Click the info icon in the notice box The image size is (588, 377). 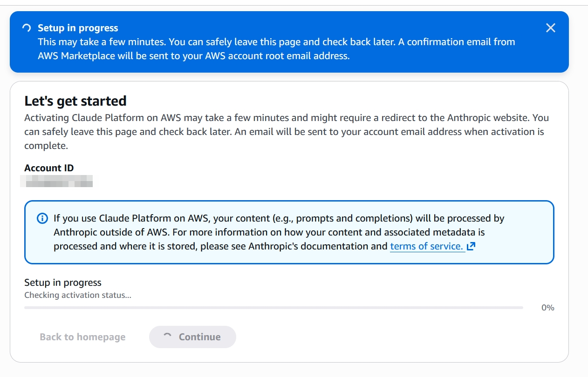point(42,218)
